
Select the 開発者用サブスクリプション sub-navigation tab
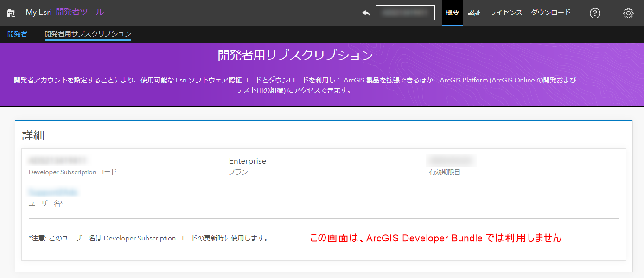pyautogui.click(x=88, y=34)
